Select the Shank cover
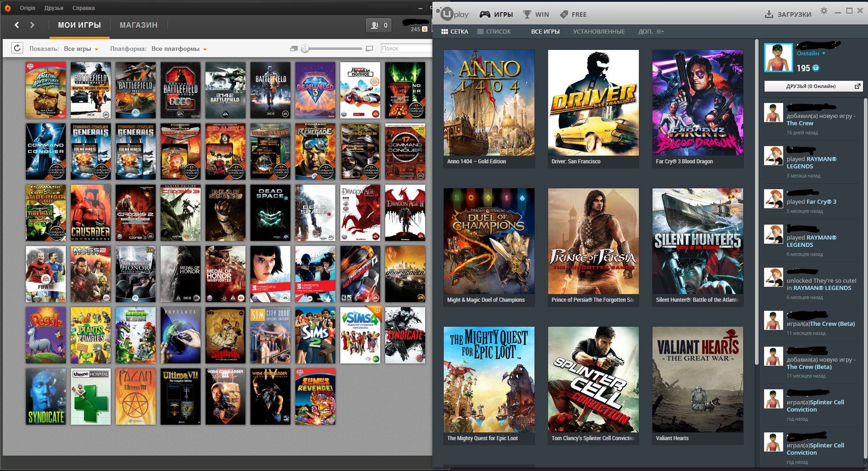 coord(226,335)
